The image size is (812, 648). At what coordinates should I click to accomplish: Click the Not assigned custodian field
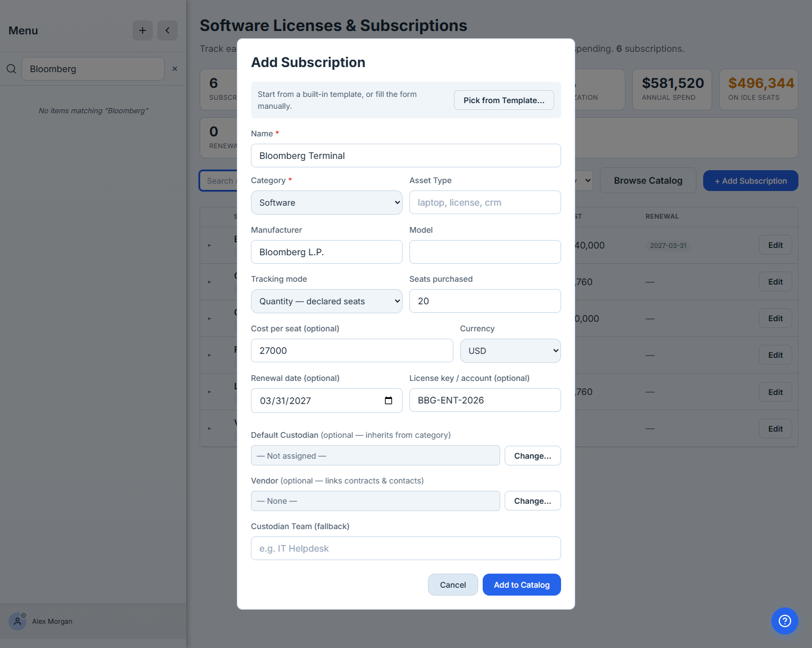[x=376, y=455]
